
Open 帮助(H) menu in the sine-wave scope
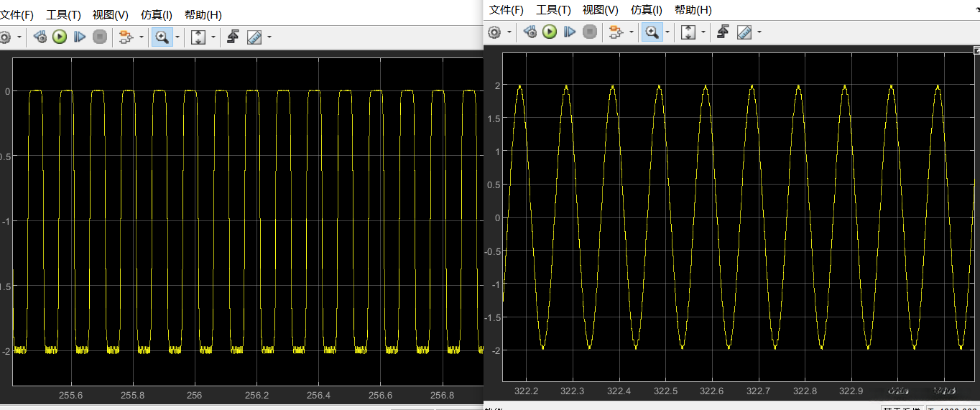pos(693,10)
